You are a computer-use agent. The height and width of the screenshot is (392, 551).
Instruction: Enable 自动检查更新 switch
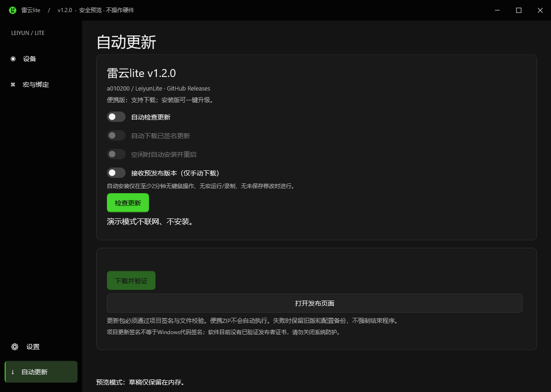tap(116, 117)
